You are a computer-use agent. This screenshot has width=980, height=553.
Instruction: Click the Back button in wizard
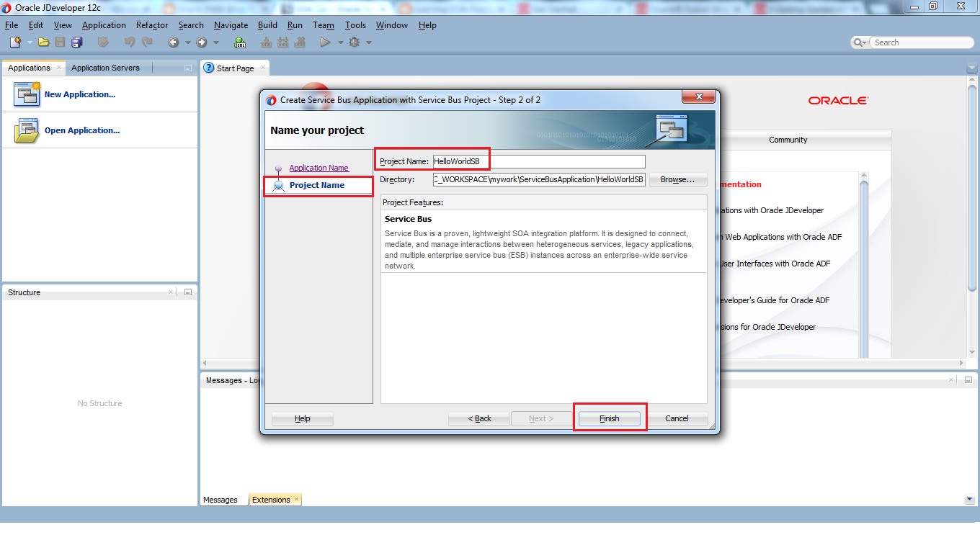pyautogui.click(x=479, y=418)
